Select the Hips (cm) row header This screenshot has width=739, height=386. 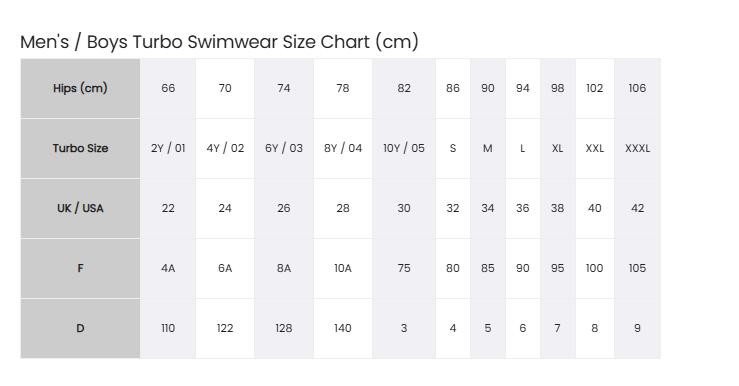click(80, 88)
